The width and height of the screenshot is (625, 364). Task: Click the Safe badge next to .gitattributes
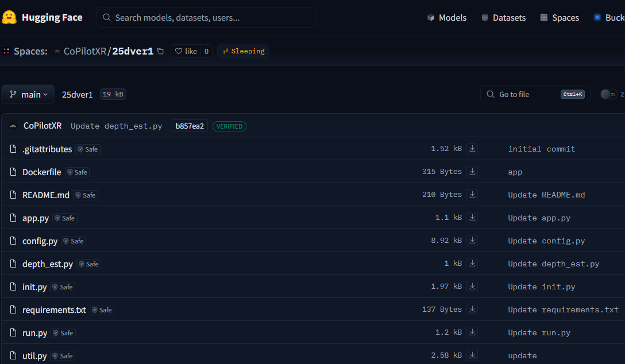(x=88, y=149)
